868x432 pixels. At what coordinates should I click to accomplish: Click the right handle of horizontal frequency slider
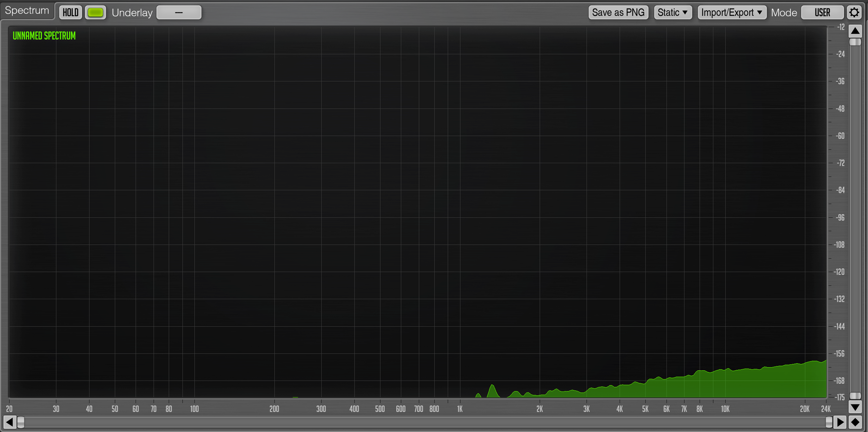click(829, 422)
